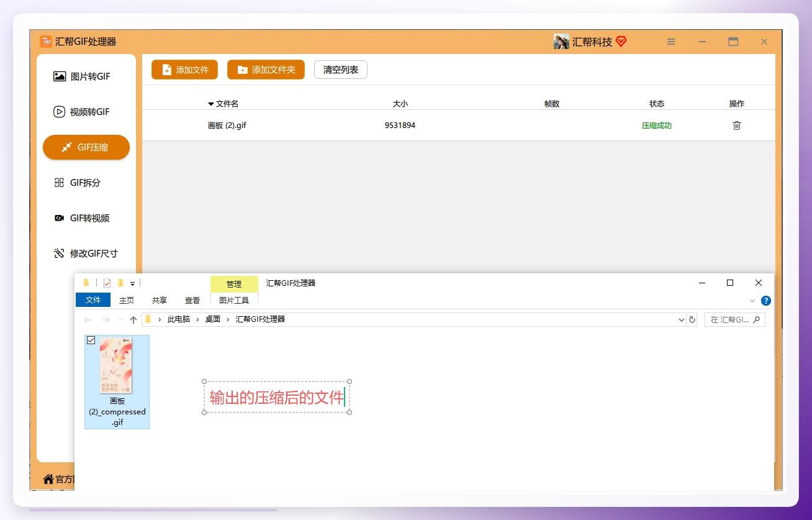The image size is (812, 520).
Task: Click the 官方 home icon at bottom left
Action: 48,479
